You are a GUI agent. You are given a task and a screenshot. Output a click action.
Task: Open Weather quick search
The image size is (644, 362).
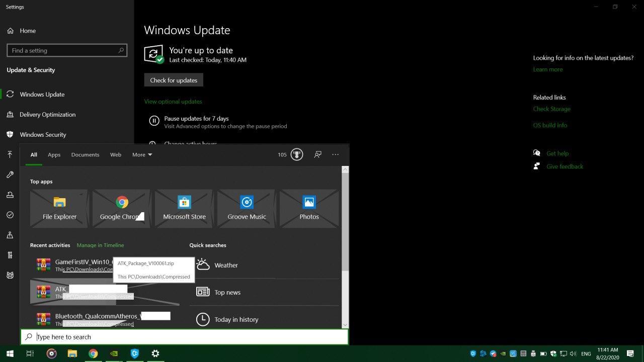[264, 265]
